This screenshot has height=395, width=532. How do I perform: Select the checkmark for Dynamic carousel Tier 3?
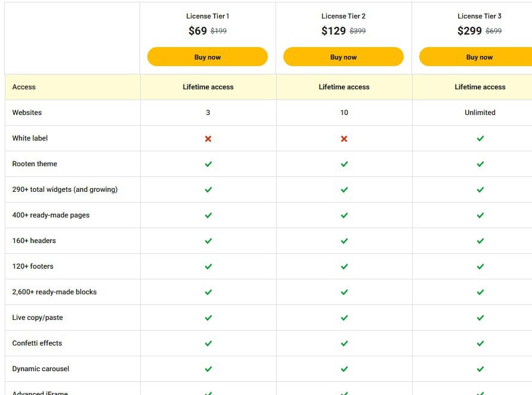(480, 369)
